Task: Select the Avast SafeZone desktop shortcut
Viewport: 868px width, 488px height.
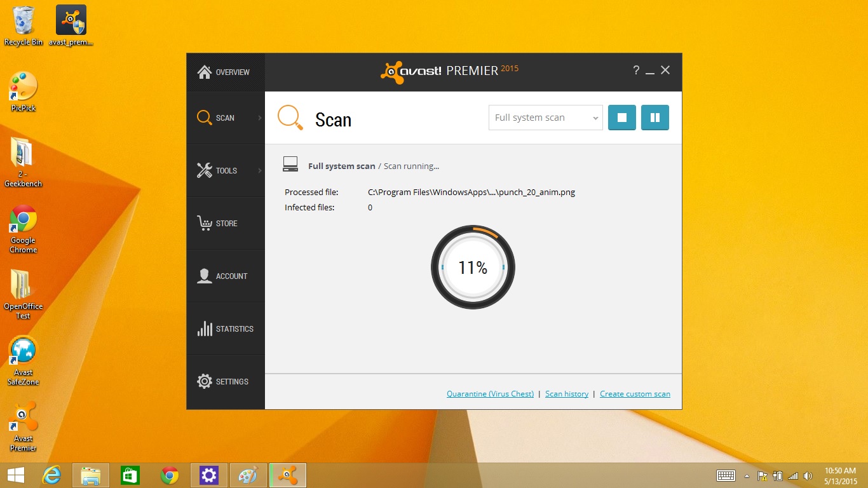Action: pos(24,361)
